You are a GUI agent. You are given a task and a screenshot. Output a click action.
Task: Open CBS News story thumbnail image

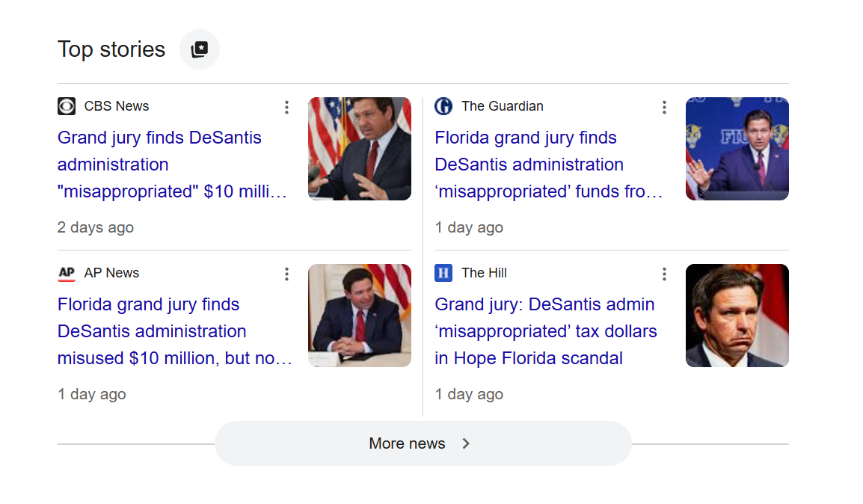[360, 149]
